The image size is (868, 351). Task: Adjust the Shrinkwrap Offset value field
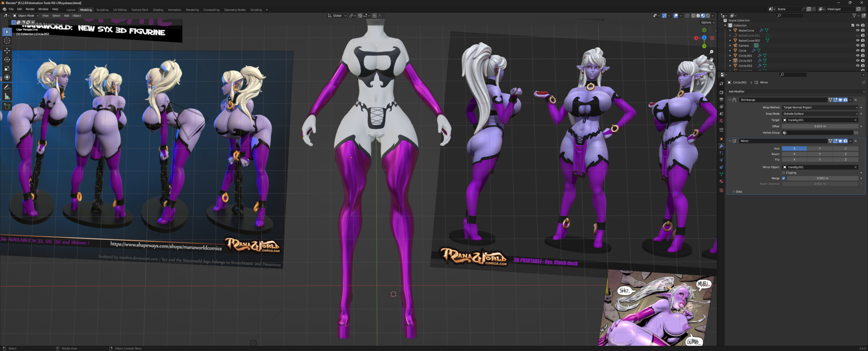(x=820, y=127)
